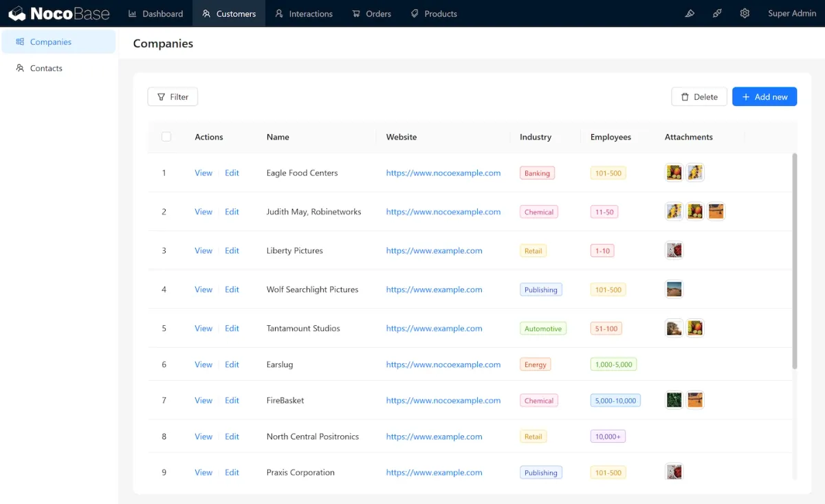This screenshot has height=504, width=825.
Task: Click the Add new button
Action: (764, 97)
